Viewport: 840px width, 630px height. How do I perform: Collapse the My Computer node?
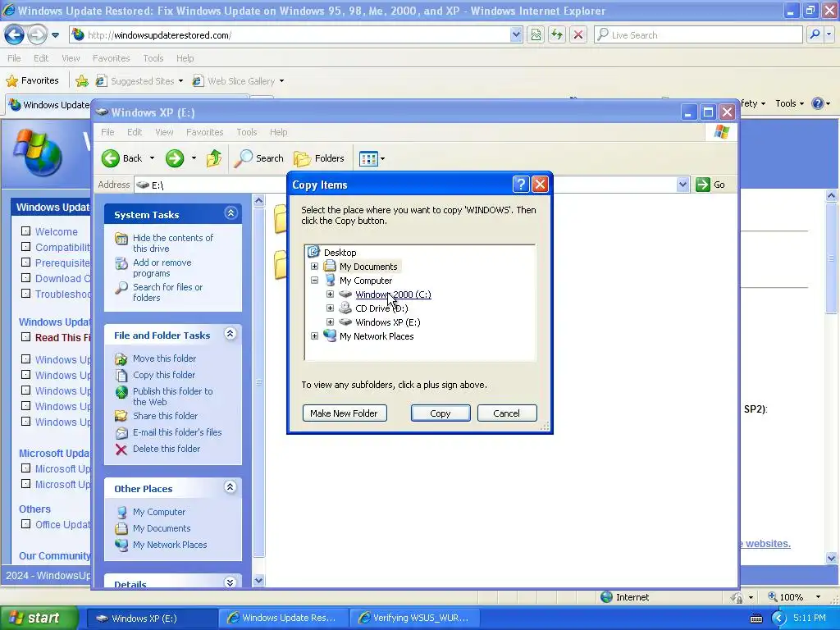[x=314, y=281]
